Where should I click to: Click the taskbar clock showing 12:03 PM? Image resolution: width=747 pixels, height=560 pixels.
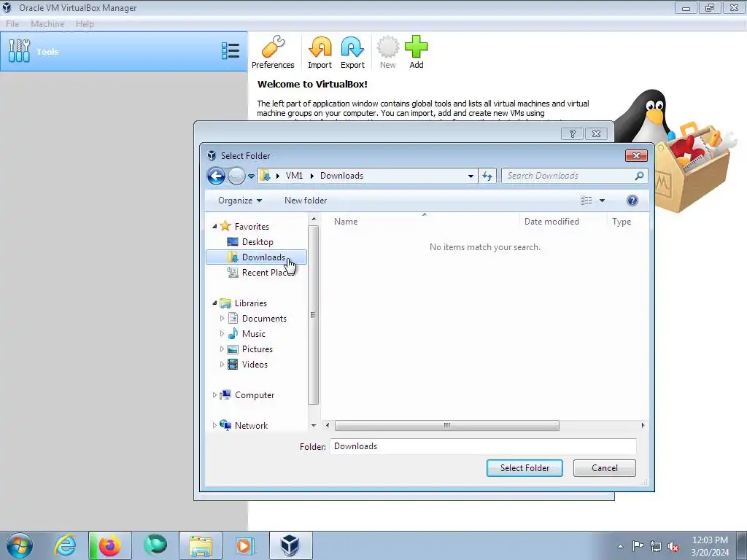pos(710,546)
